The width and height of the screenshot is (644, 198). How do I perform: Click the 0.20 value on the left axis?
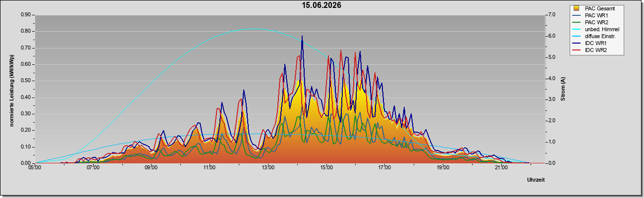pyautogui.click(x=26, y=130)
